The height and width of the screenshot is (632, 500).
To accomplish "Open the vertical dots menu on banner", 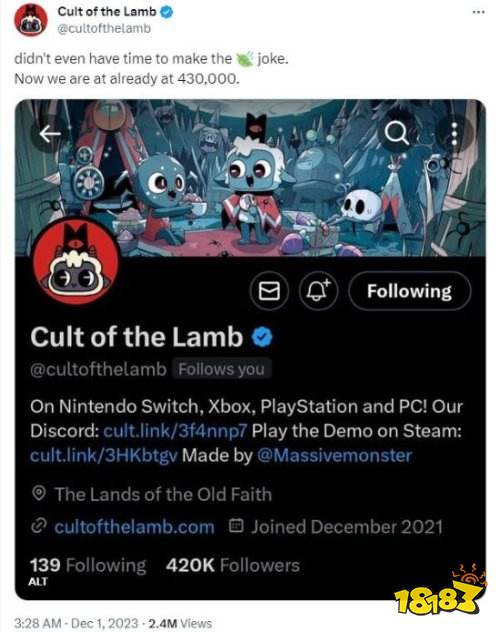I will (454, 133).
